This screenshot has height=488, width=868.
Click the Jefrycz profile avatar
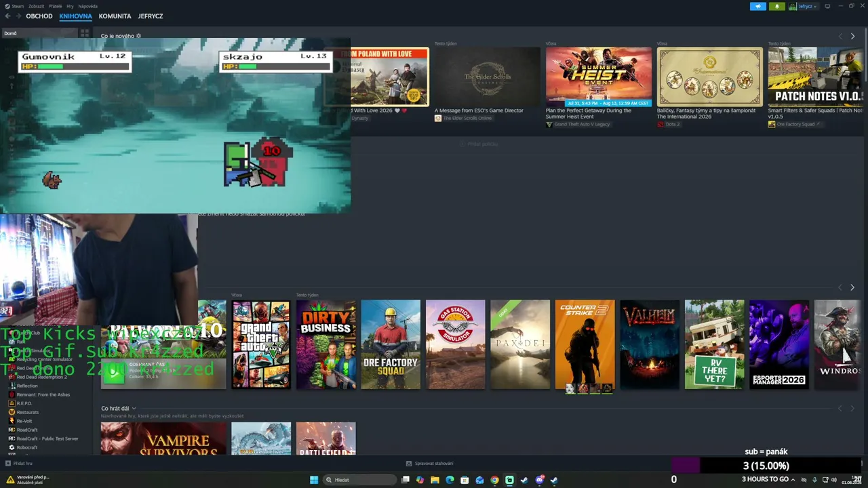point(793,6)
